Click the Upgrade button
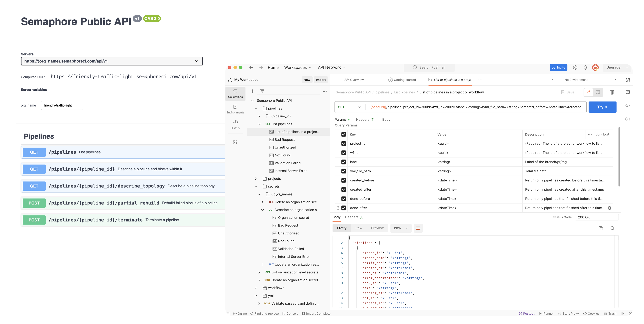The height and width of the screenshot is (324, 644). tap(613, 68)
